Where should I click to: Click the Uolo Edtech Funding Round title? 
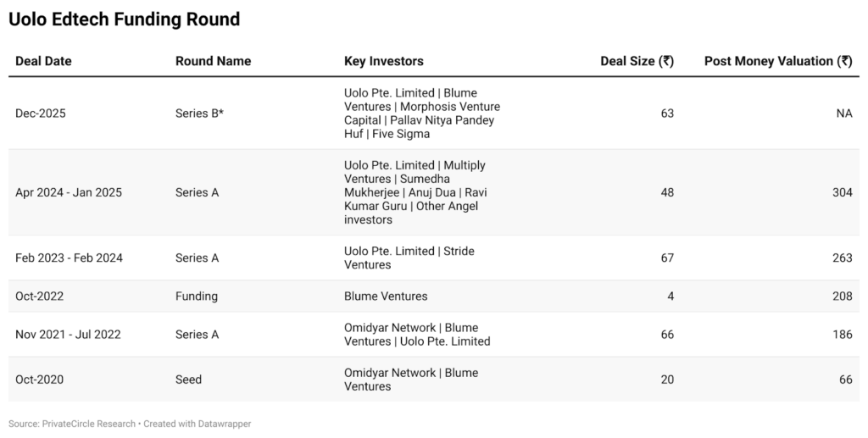click(x=124, y=19)
